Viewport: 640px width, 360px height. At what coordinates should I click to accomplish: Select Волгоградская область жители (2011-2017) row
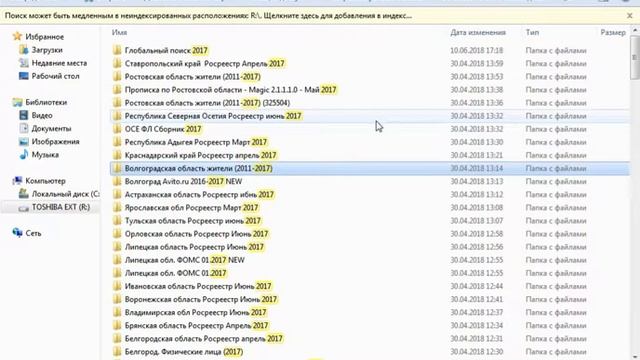pos(369,168)
